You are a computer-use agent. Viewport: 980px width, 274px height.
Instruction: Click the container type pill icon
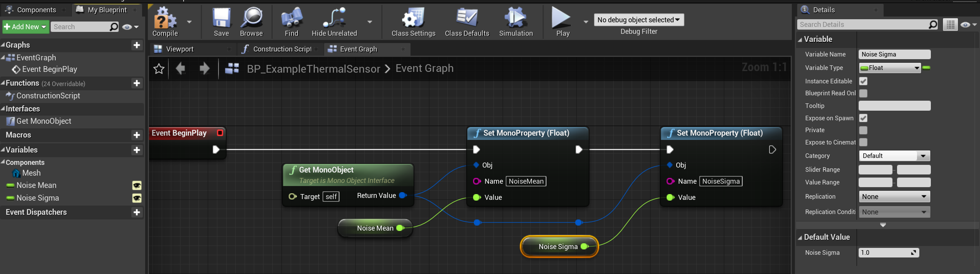pyautogui.click(x=926, y=68)
